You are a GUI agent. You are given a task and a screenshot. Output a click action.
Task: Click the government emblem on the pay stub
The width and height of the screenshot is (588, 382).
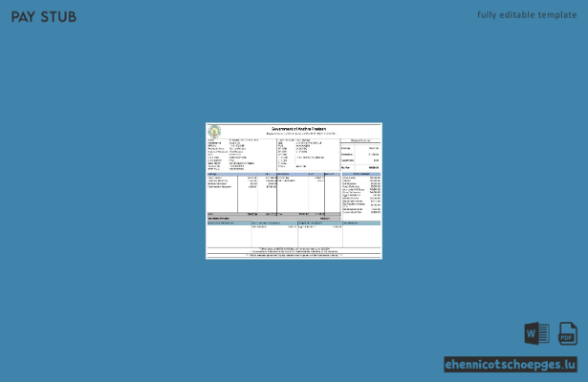click(214, 132)
